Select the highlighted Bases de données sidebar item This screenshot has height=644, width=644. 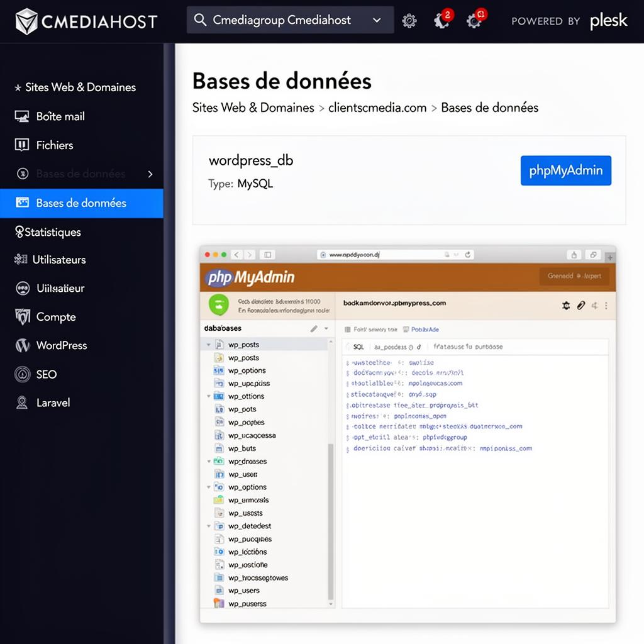[82, 203]
